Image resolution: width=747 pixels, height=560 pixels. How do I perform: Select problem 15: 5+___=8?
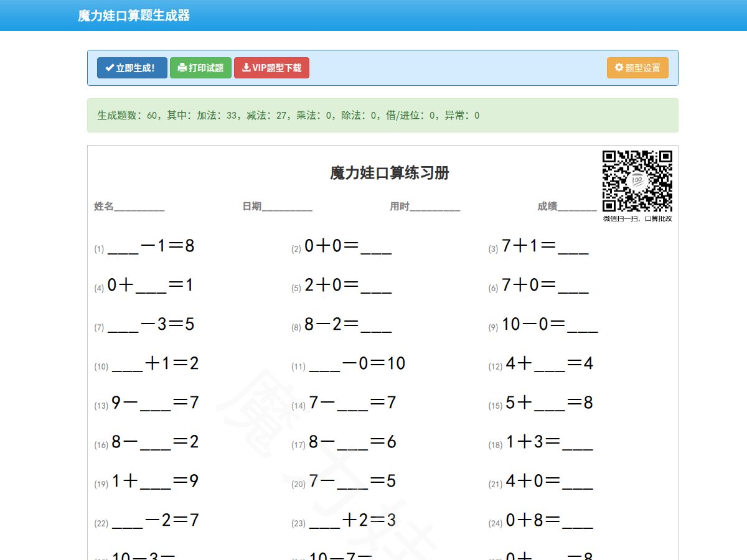coord(541,403)
